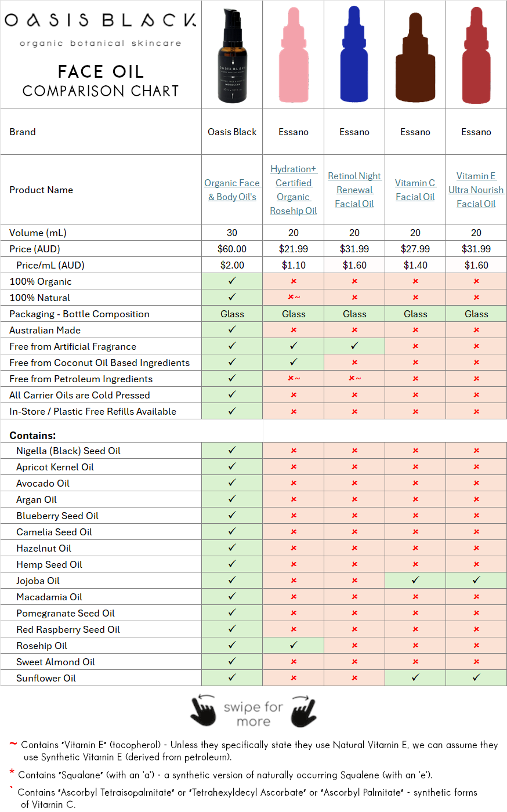Click the Contains: section heading
This screenshot has width=507, height=812.
(32, 436)
